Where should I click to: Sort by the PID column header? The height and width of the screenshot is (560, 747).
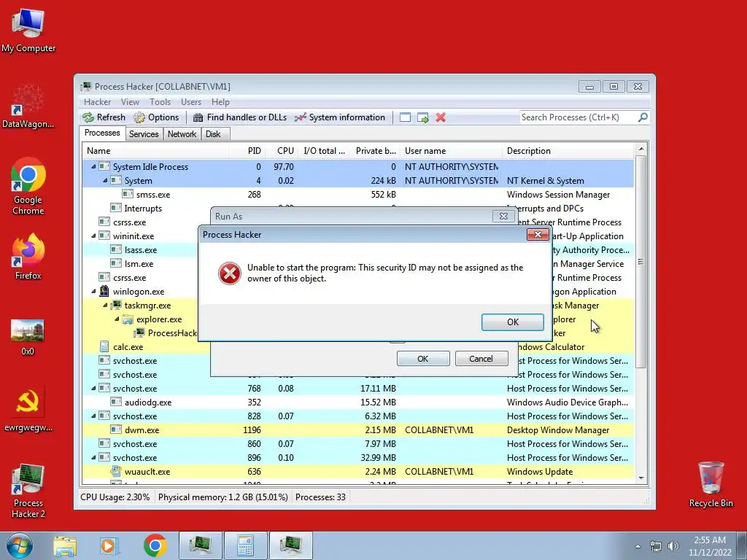tap(247, 151)
